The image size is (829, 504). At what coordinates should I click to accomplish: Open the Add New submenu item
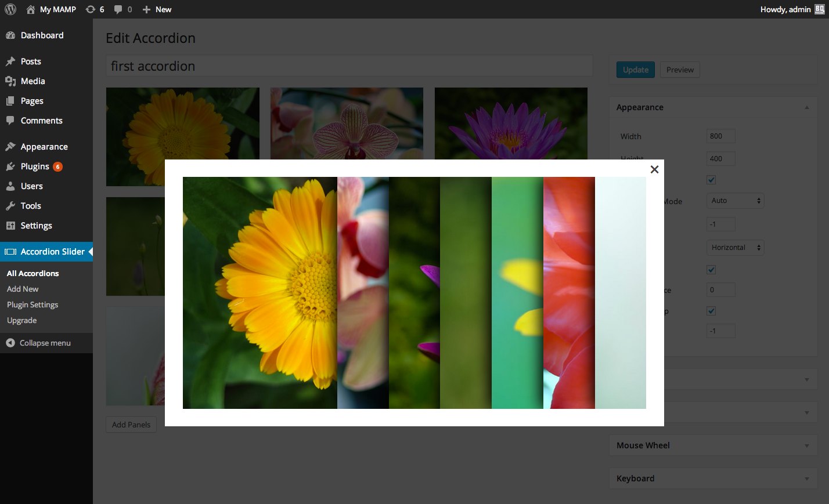[x=23, y=289]
